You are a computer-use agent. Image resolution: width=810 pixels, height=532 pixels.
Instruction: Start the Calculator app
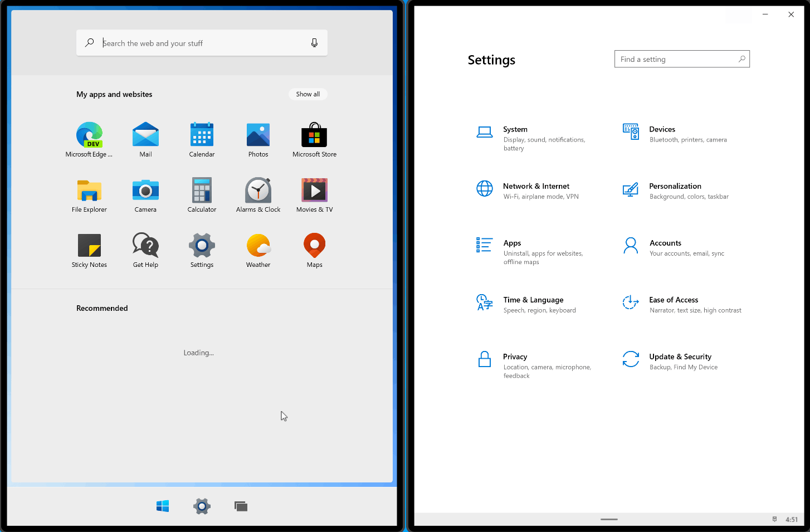(x=202, y=191)
